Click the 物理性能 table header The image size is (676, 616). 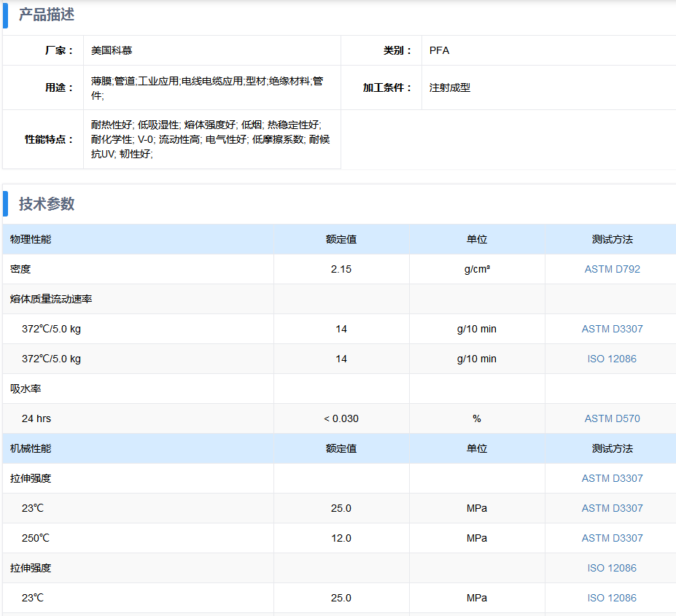coord(31,239)
